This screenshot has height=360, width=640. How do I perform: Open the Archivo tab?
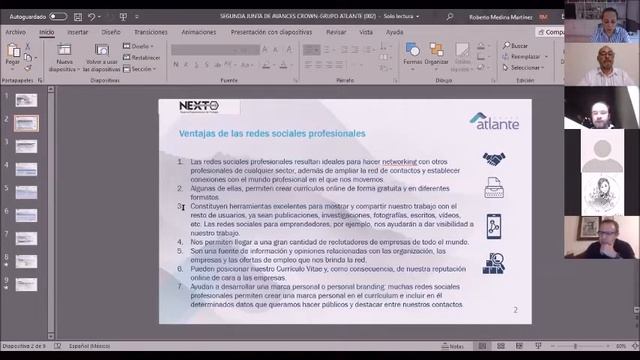(16, 32)
